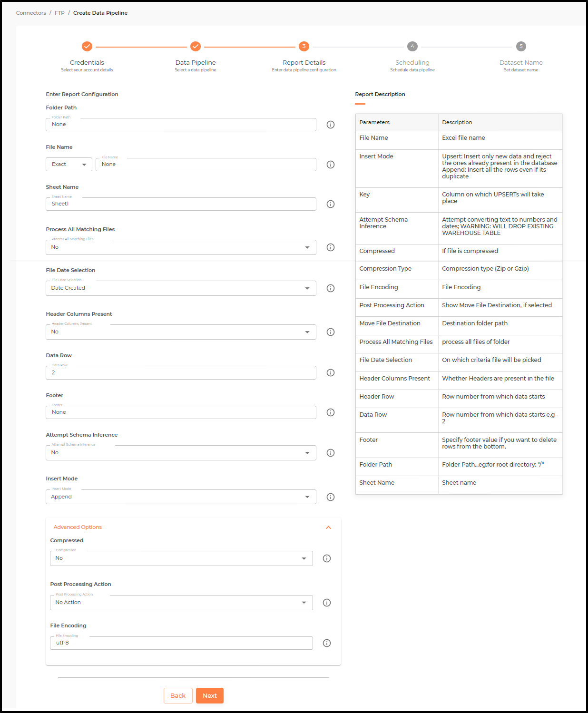This screenshot has height=713, width=588.
Task: Open the Exact match type dropdown
Action: coord(69,165)
